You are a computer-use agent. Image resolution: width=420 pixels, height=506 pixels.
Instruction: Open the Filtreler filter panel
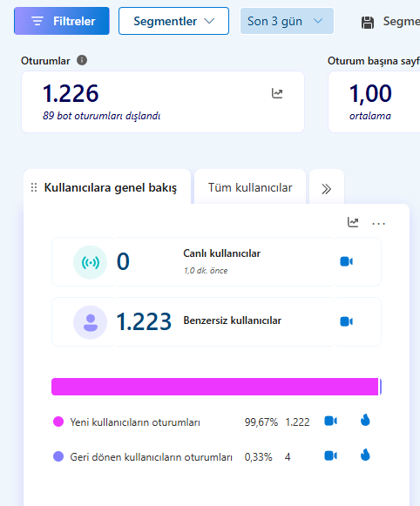[x=62, y=21]
